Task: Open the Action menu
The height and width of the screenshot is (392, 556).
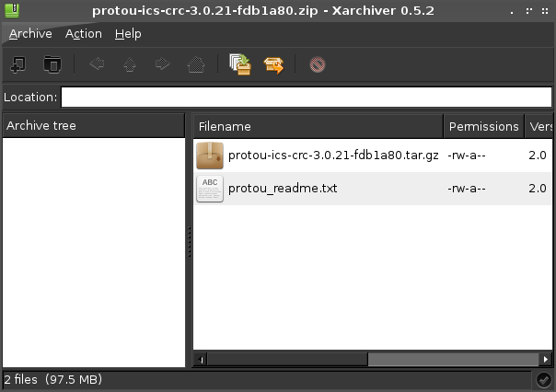Action: [x=84, y=34]
